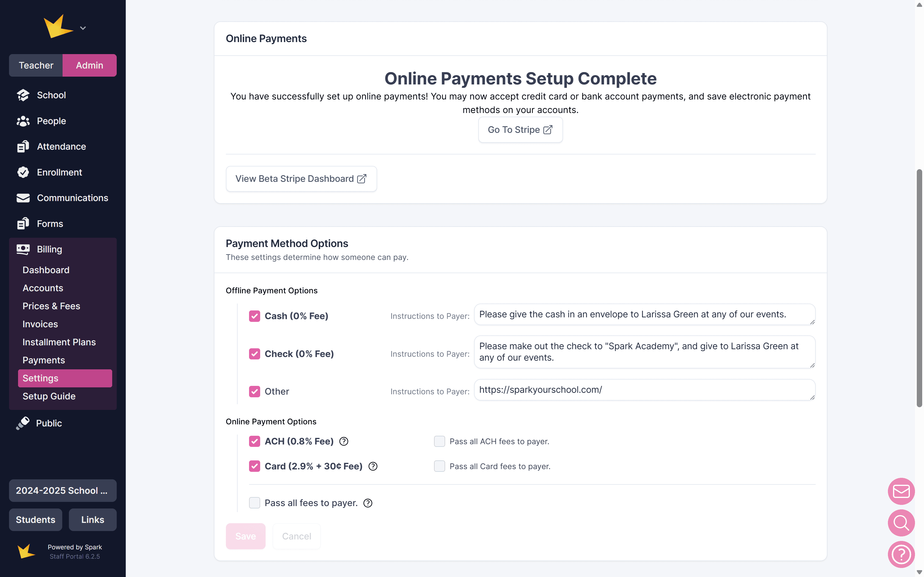
Task: Open Invoices in the Billing submenu
Action: tap(40, 324)
